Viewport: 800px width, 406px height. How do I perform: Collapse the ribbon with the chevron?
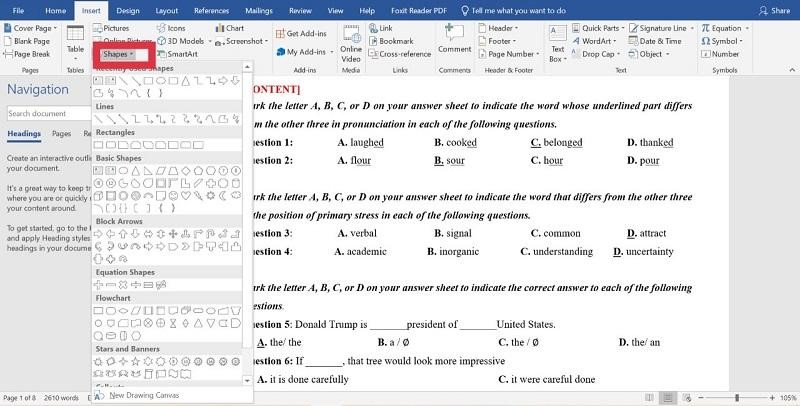(x=792, y=70)
